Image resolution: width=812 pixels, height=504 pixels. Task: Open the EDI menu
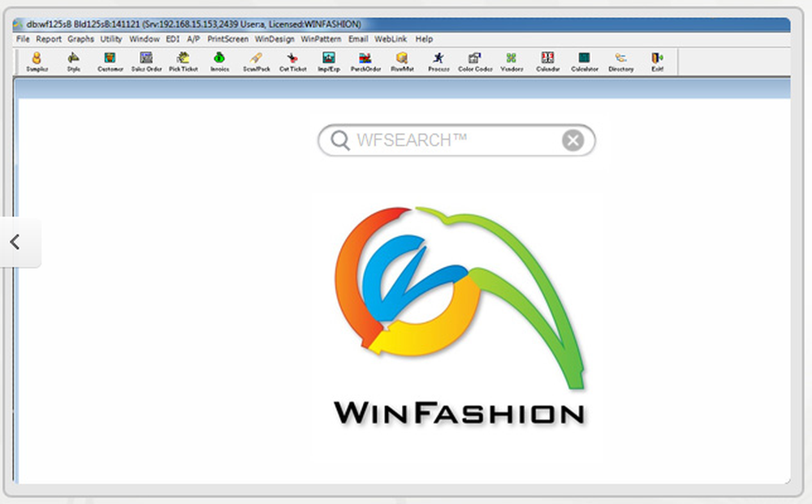(173, 39)
